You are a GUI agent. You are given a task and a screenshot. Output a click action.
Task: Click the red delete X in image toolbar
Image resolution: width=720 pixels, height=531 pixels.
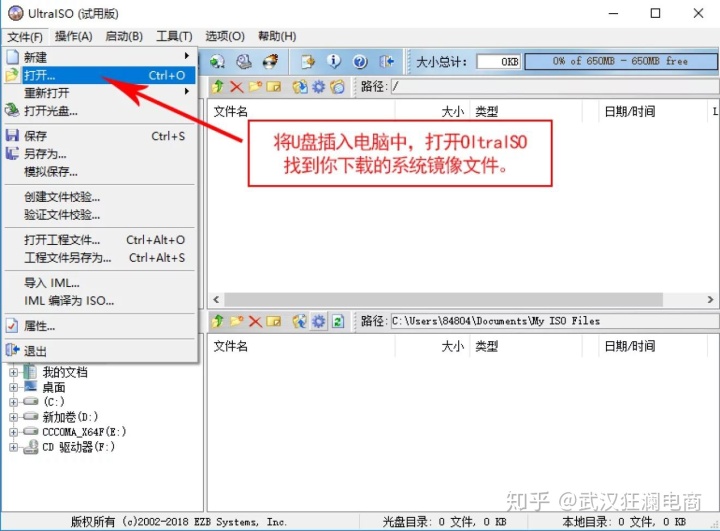tap(236, 86)
